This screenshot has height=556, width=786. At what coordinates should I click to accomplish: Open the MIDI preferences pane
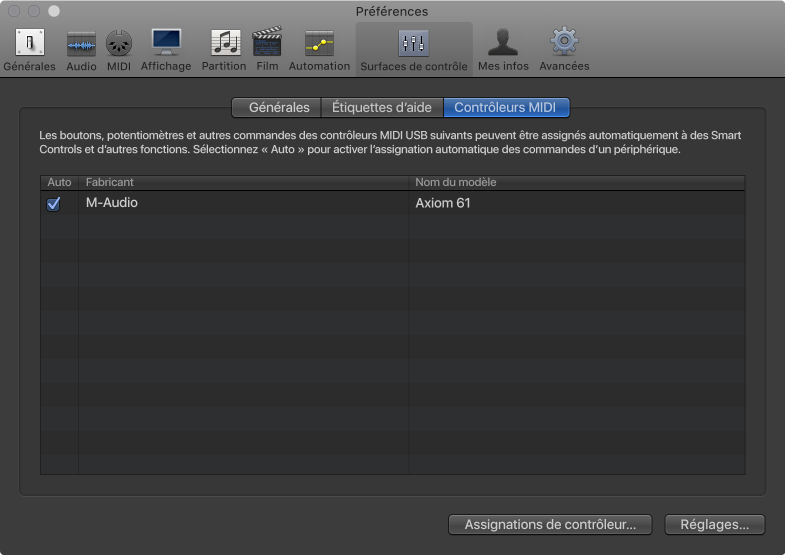119,50
